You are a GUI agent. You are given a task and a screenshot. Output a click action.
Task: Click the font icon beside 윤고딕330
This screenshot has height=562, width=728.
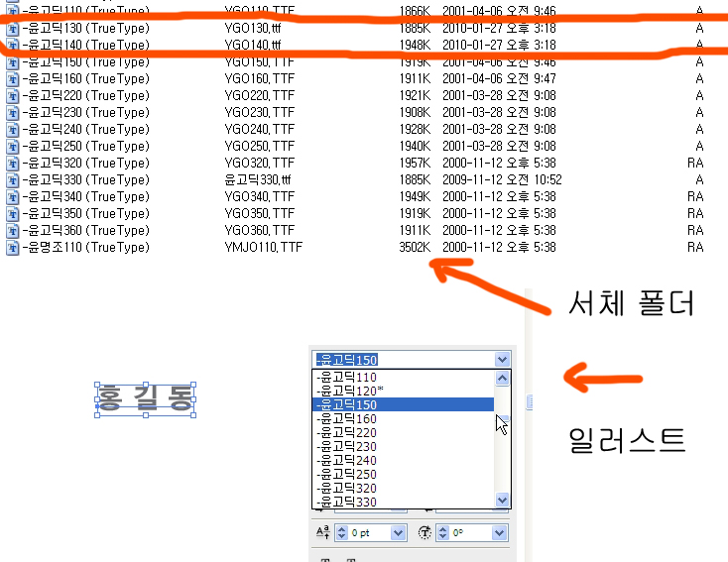click(13, 179)
